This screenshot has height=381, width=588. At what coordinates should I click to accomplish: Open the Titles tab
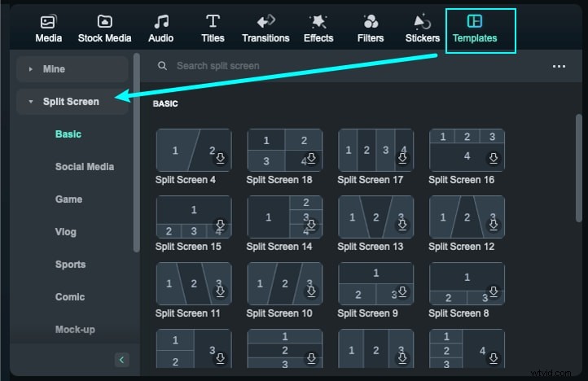(x=213, y=28)
